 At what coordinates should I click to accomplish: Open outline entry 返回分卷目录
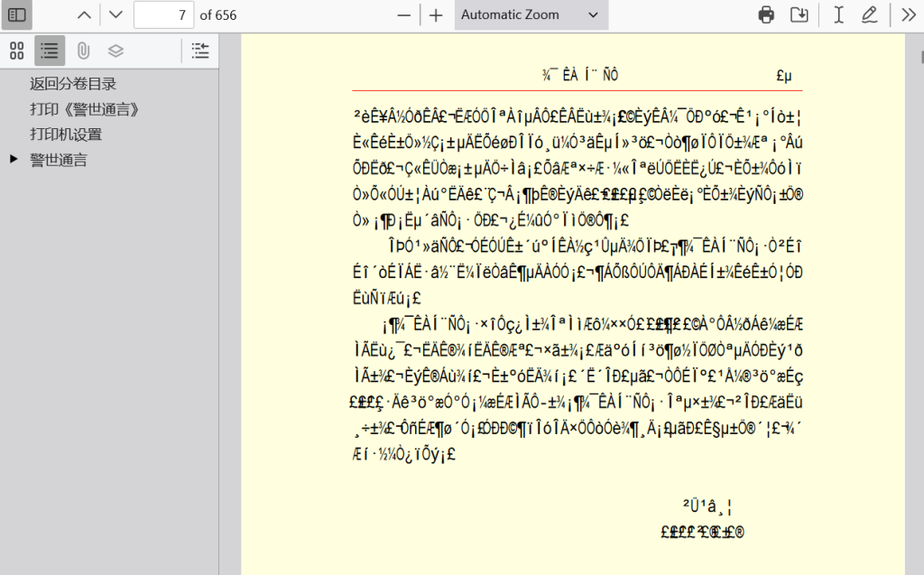coord(73,84)
